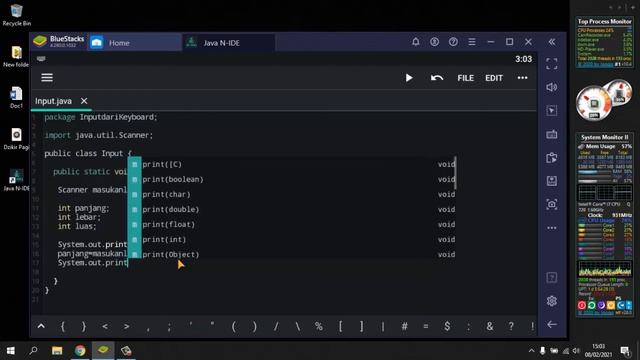Screen dimensions: 640x360
Task: Open BlueStacks help question icon
Action: [x=453, y=42]
